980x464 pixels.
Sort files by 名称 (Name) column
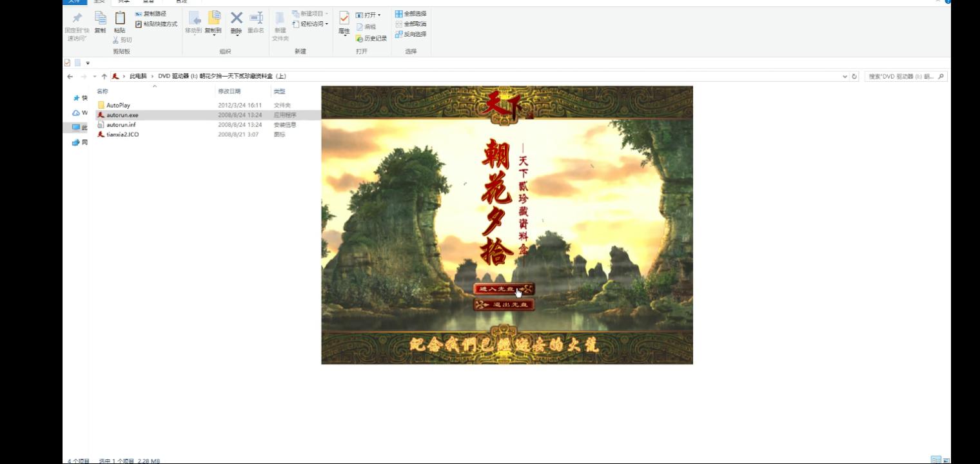103,92
